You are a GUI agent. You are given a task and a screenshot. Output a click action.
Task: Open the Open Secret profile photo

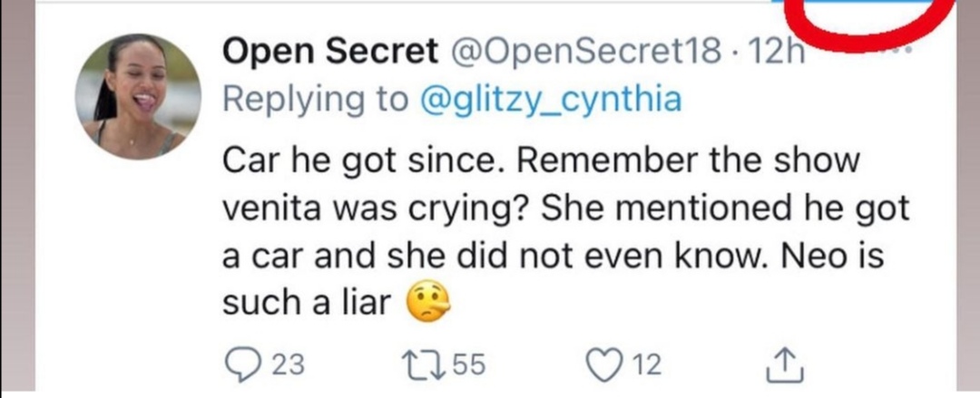137,97
